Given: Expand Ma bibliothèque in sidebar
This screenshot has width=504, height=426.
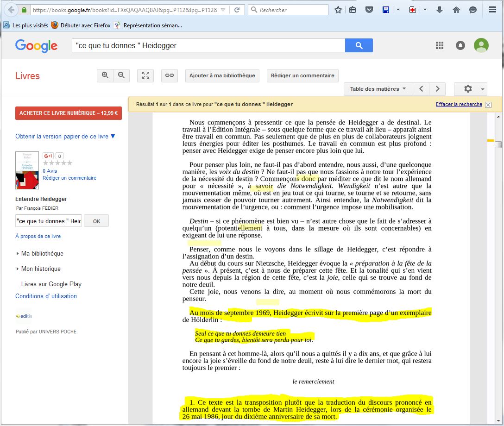Looking at the screenshot, I should (42, 254).
